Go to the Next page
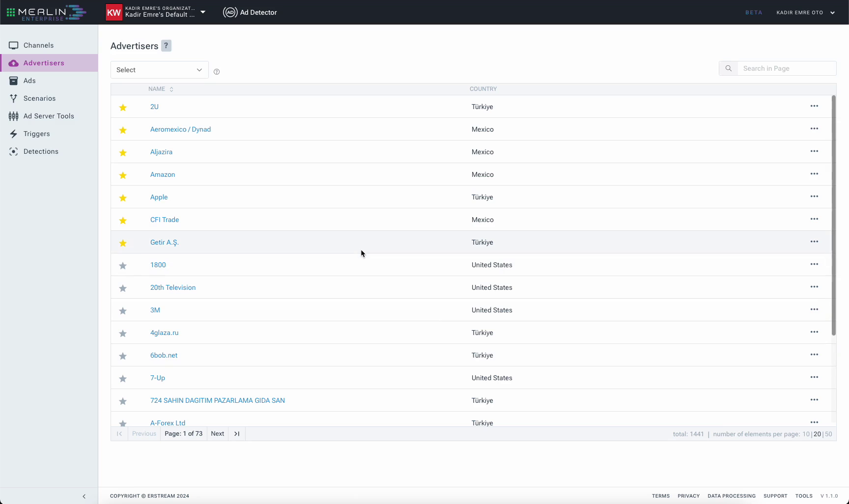The height and width of the screenshot is (504, 849). pyautogui.click(x=218, y=434)
